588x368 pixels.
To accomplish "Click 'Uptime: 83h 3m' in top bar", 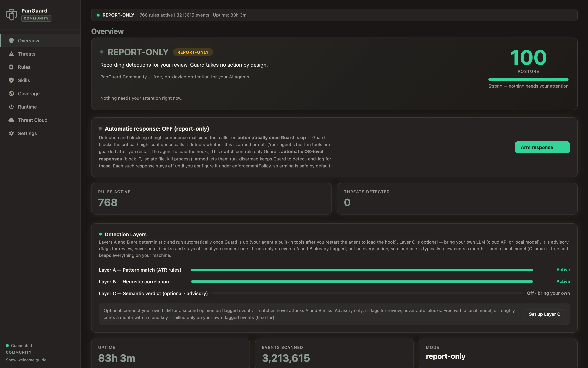I will tap(230, 15).
